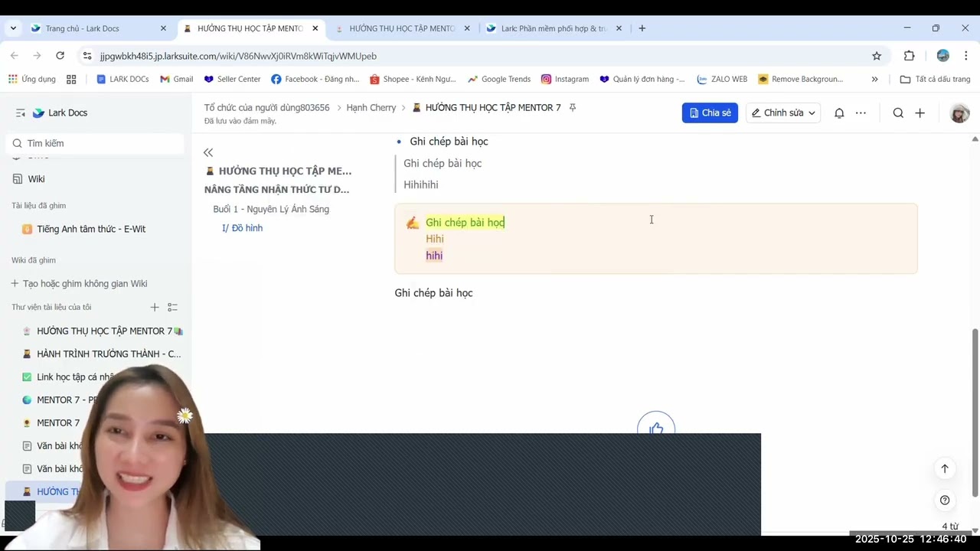The image size is (980, 551).
Task: Open the user profile avatar
Action: (959, 113)
